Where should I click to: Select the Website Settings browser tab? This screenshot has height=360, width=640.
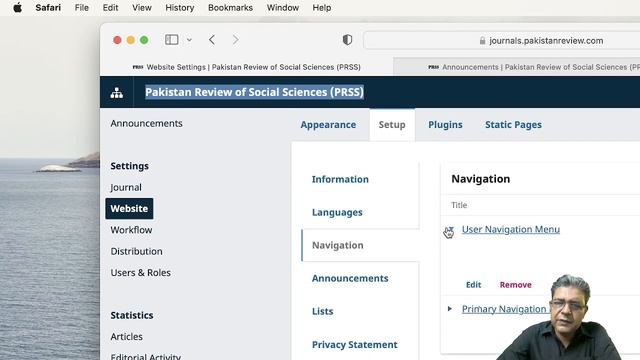[247, 67]
